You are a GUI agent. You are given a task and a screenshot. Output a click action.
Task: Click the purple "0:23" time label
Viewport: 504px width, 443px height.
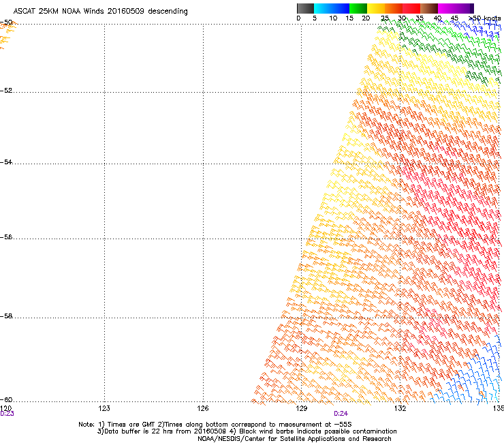[x=7, y=414]
